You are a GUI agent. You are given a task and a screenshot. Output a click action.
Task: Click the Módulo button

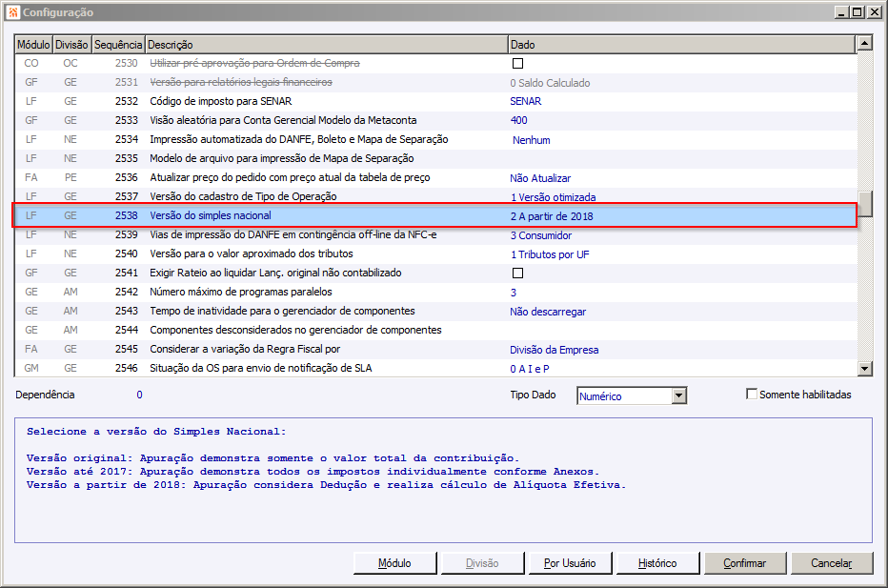pyautogui.click(x=394, y=563)
